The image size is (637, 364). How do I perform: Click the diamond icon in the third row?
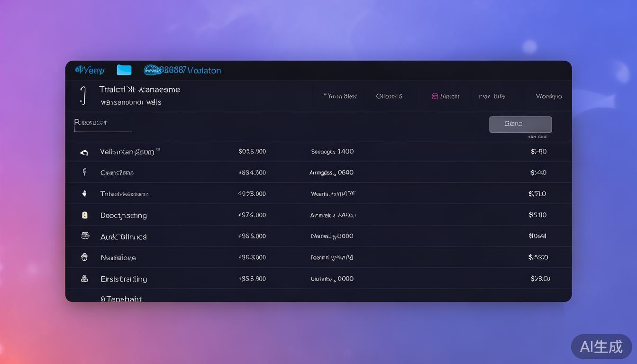[84, 193]
